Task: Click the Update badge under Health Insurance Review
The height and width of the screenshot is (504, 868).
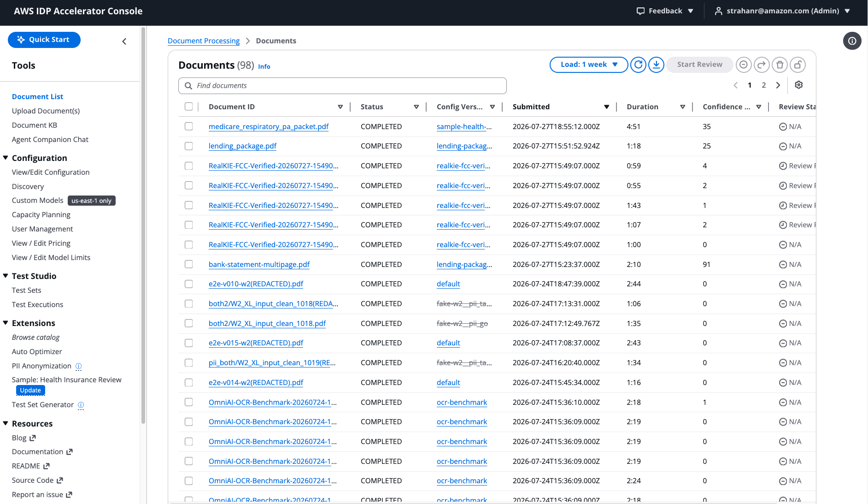Action: click(30, 391)
